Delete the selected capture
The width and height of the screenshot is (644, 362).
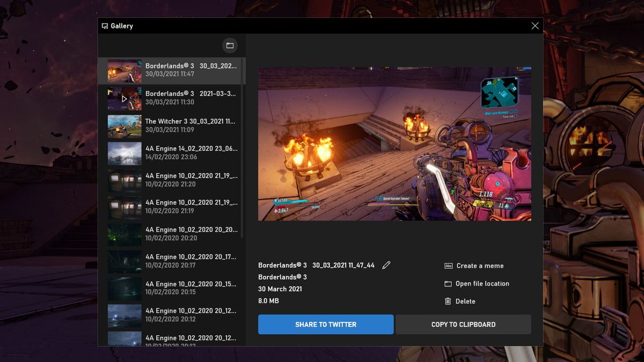pos(460,301)
